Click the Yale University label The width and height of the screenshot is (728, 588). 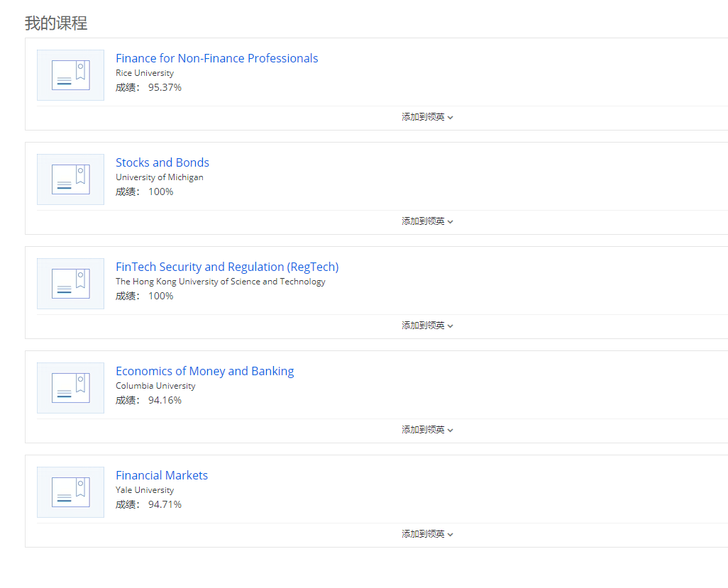tap(145, 490)
